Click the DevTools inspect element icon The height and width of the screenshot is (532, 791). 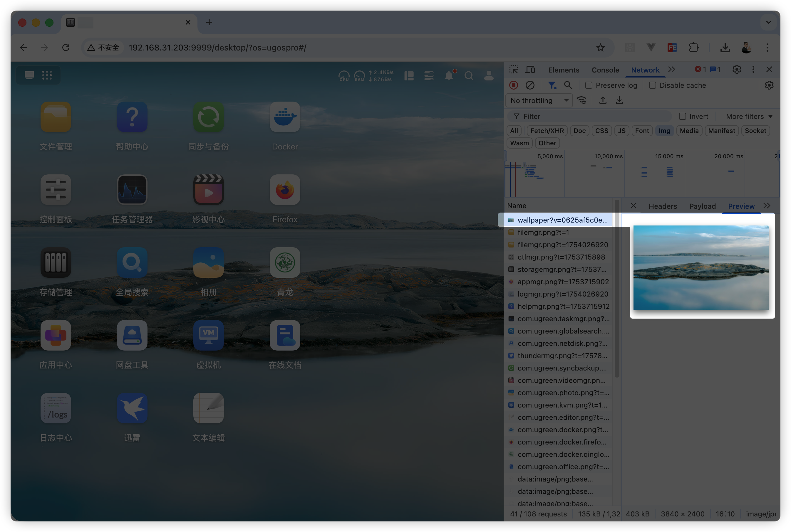tap(513, 70)
